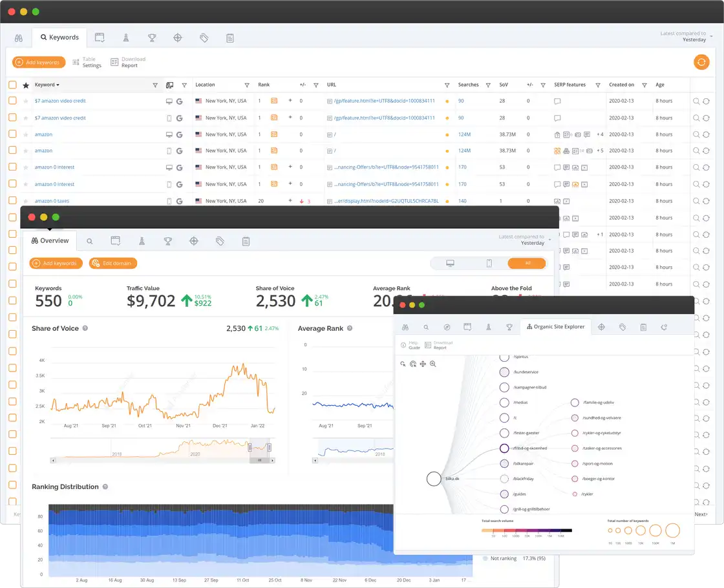Open Latest compared to dropdown in Overview window

coord(524,240)
